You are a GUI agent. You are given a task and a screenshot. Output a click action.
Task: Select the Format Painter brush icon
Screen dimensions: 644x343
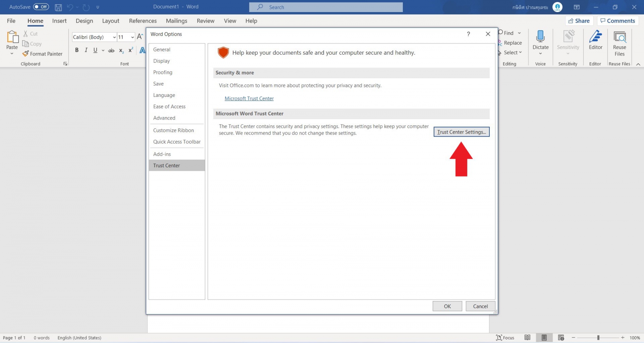point(26,54)
